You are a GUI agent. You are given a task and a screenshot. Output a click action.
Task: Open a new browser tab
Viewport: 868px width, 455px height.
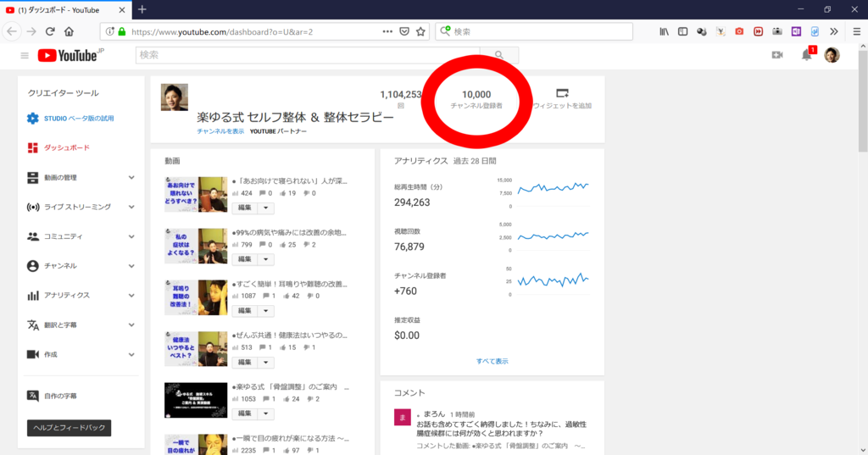(x=142, y=9)
